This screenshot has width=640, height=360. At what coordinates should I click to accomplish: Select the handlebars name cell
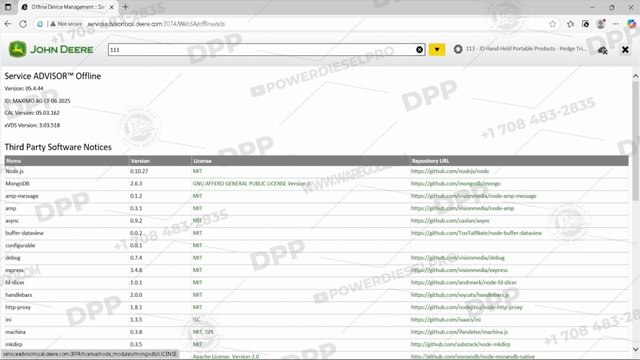(x=18, y=295)
